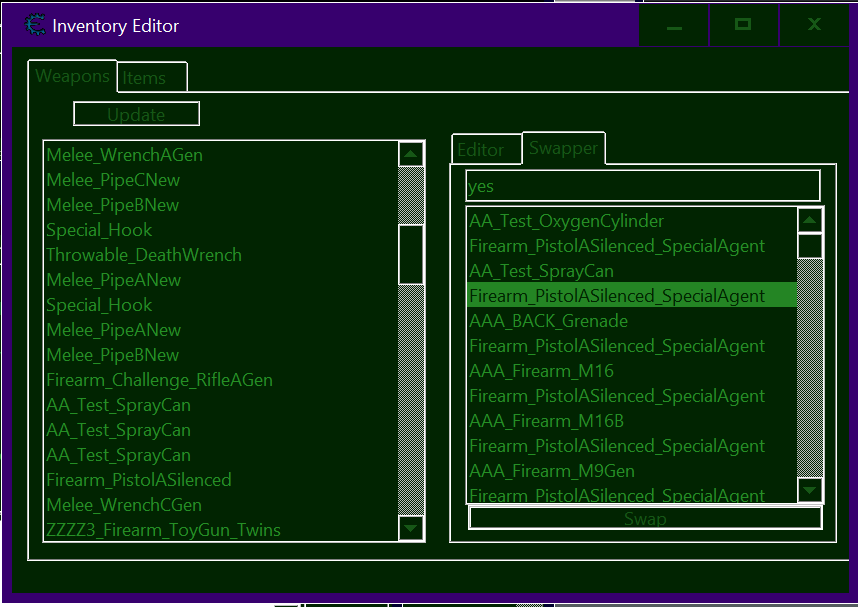Image resolution: width=858 pixels, height=607 pixels.
Task: Open the Weapons tab
Action: (72, 76)
